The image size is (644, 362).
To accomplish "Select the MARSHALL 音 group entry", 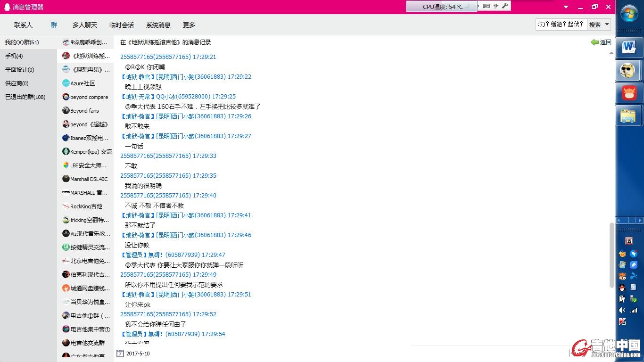I will [x=85, y=193].
